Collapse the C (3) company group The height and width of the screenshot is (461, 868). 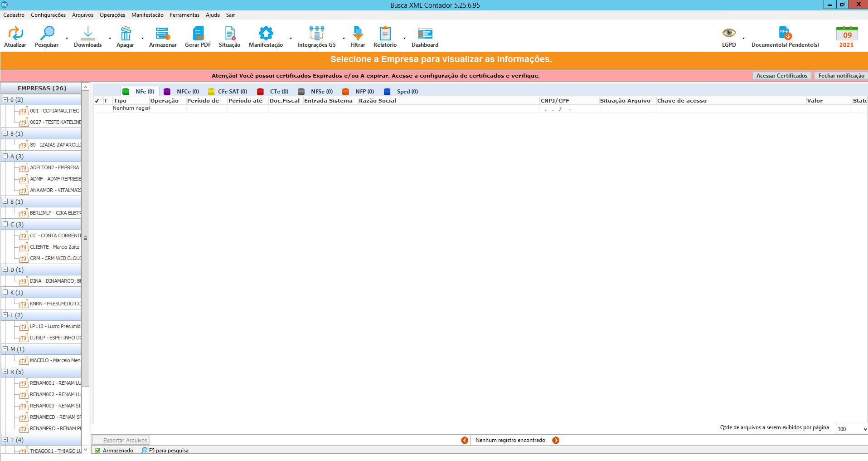pos(5,224)
